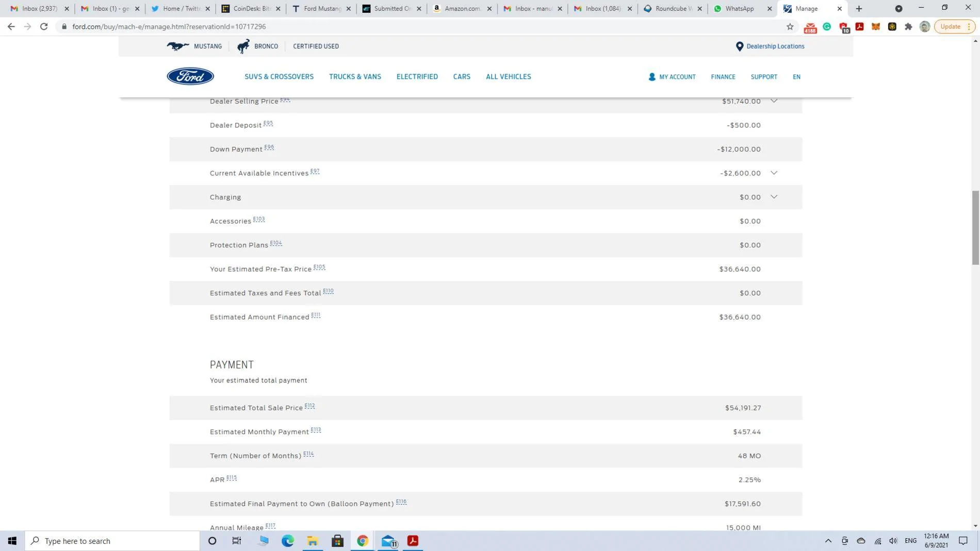Open volume control in the system tray
Image resolution: width=980 pixels, height=551 pixels.
coord(893,541)
